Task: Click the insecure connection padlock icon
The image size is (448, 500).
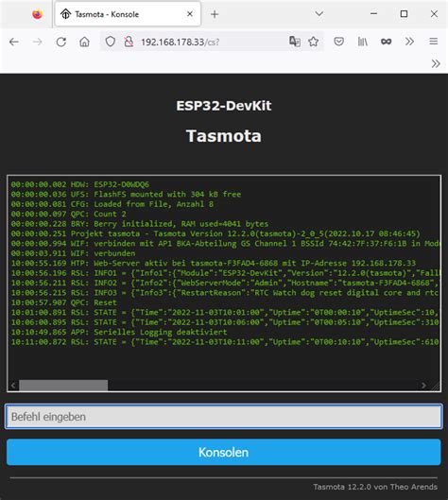Action: point(129,42)
